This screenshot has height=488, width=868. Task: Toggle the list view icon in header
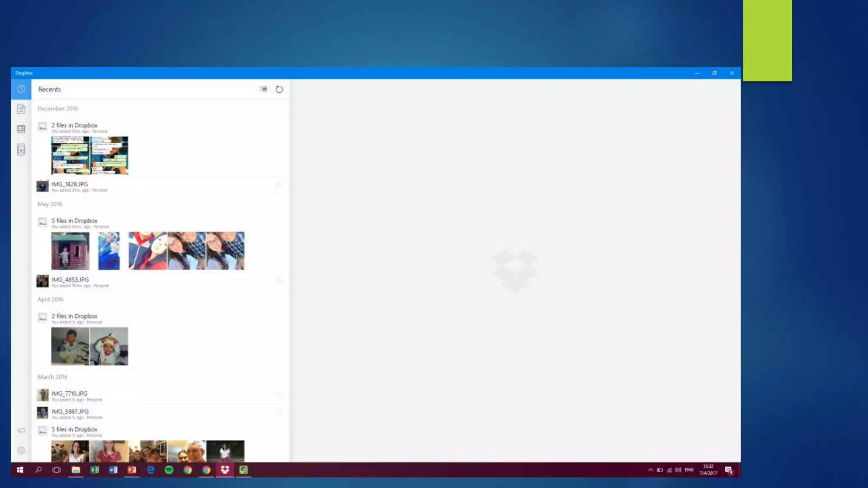[263, 89]
